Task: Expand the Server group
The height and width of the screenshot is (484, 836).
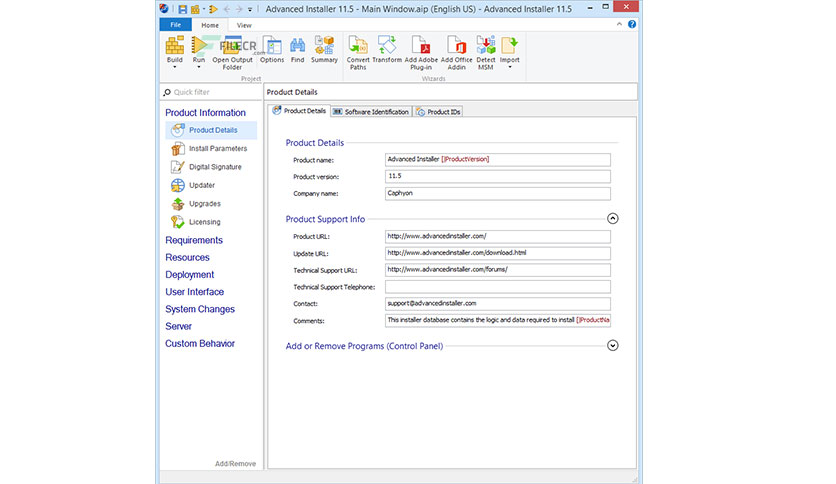Action: [178, 326]
